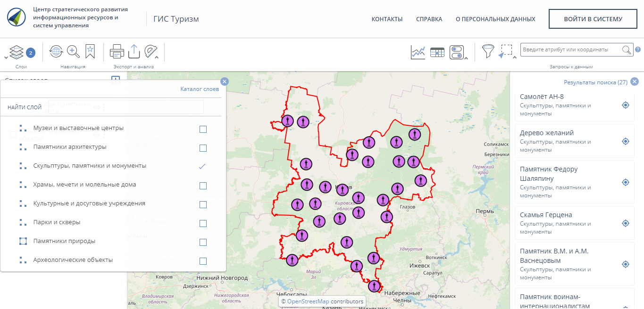Viewport: 644px width, 309px height.
Task: Expand the measurement tools arrow
Action: [157, 58]
